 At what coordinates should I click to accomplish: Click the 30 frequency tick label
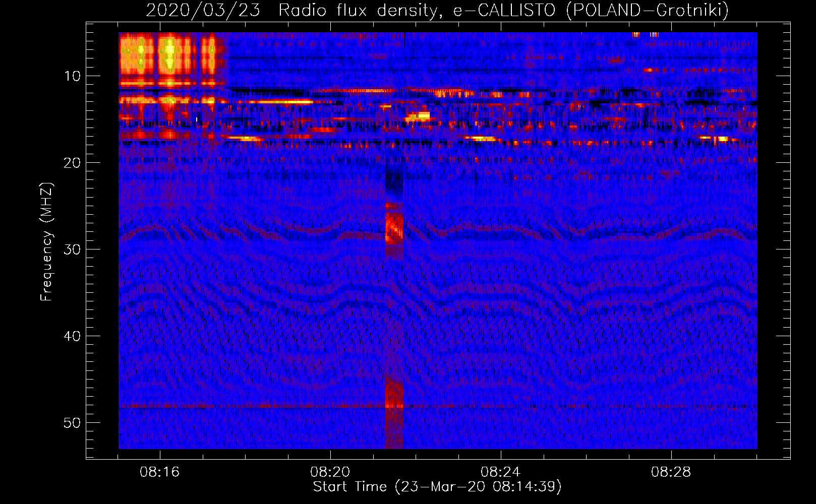click(x=73, y=249)
